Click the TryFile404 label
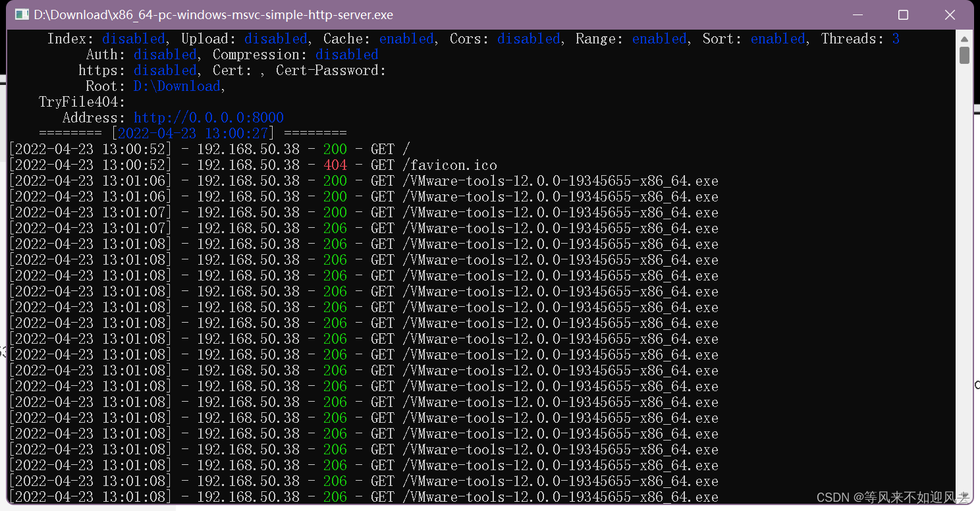980x511 pixels. pos(82,102)
